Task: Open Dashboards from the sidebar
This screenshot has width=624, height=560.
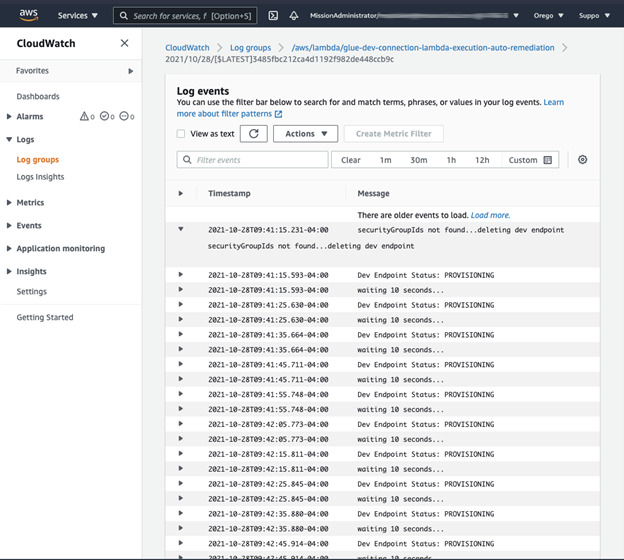Action: 38,96
